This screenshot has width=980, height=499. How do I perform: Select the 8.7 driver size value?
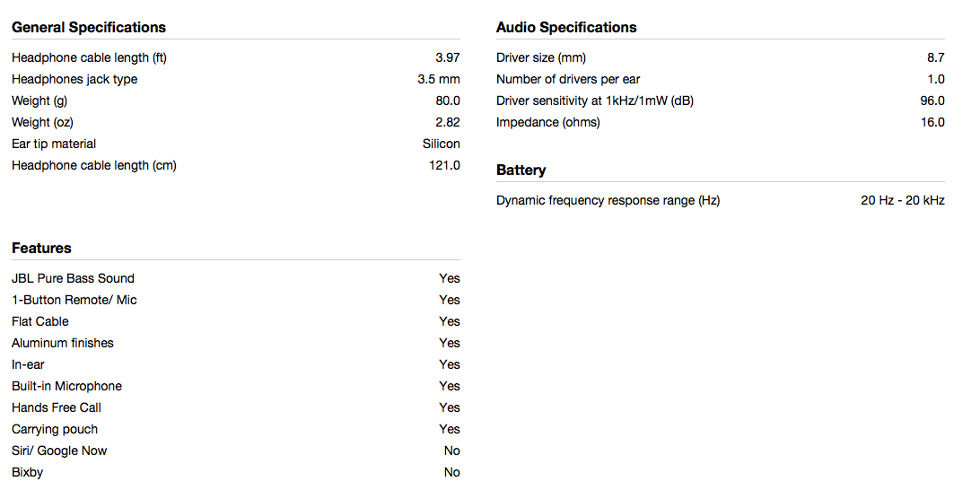[x=936, y=57]
